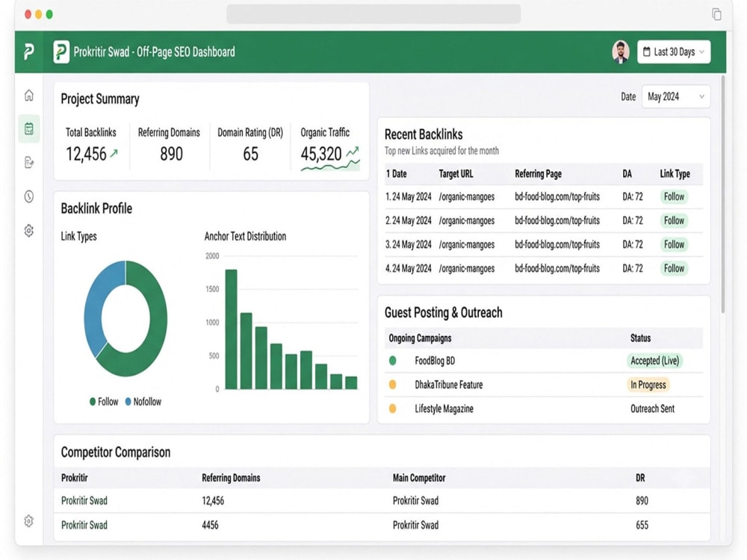The image size is (747, 560).
Task: Click the orange dot beside Lifestyle Magazine
Action: coord(393,408)
